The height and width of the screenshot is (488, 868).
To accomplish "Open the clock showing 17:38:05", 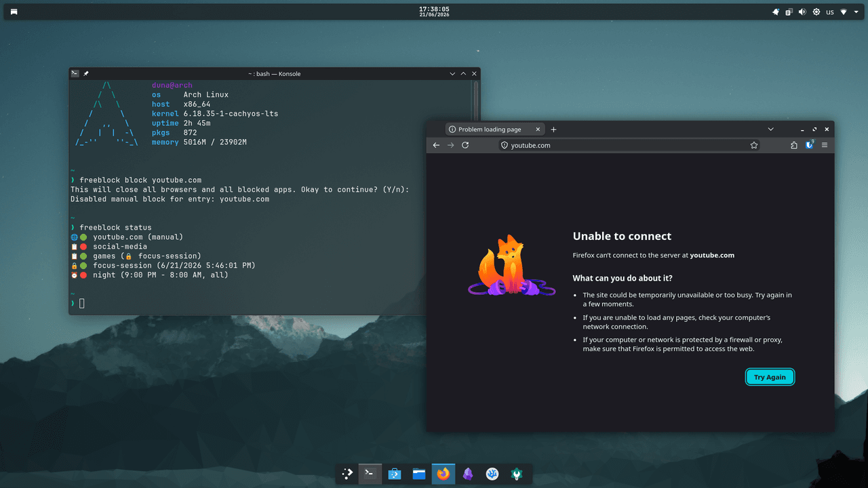I will (434, 12).
